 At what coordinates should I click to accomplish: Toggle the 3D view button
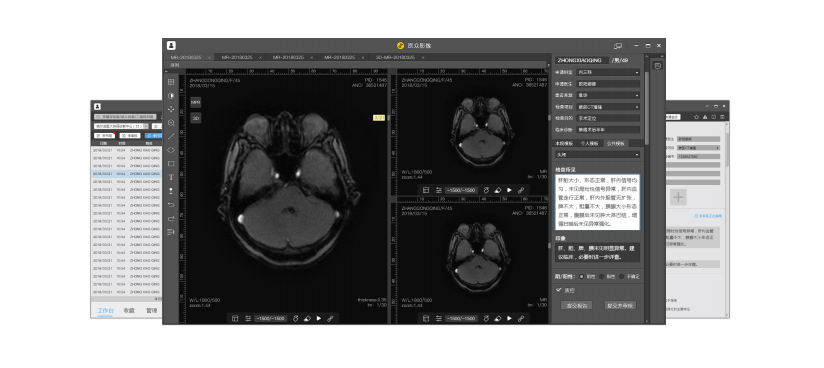pyautogui.click(x=195, y=119)
